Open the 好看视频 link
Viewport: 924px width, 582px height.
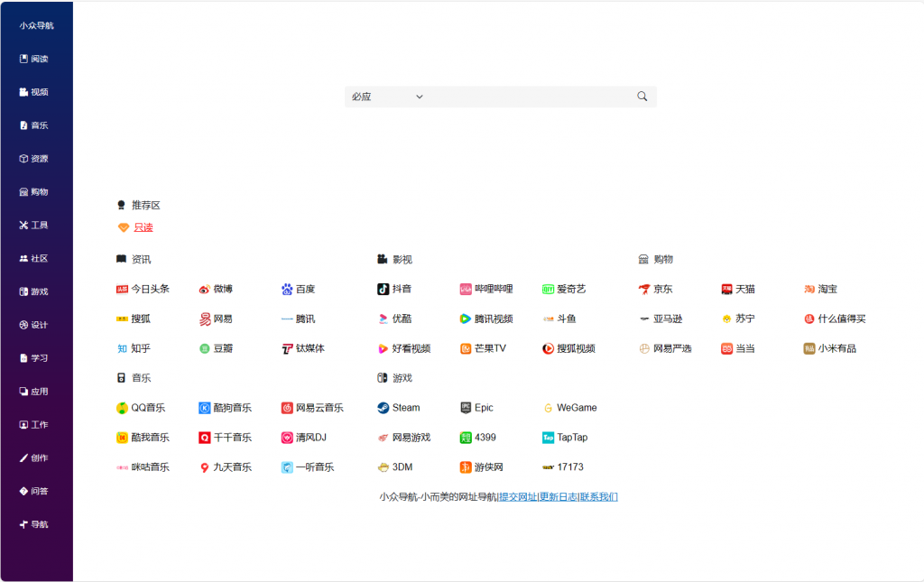coord(404,348)
